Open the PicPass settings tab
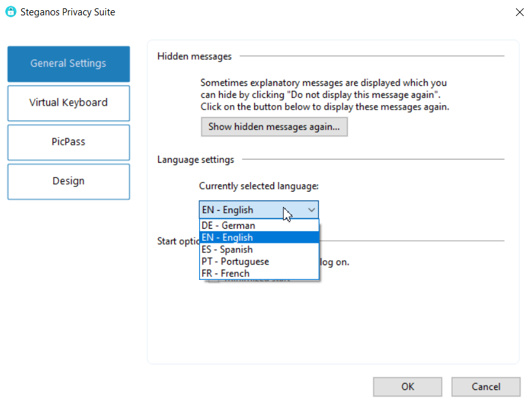This screenshot has height=408, width=532. (x=69, y=142)
